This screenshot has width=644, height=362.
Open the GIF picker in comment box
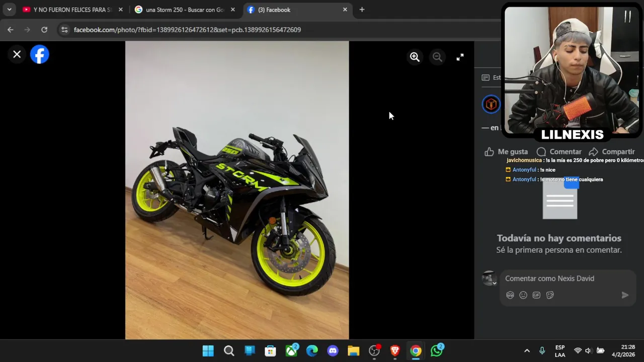[536, 295]
